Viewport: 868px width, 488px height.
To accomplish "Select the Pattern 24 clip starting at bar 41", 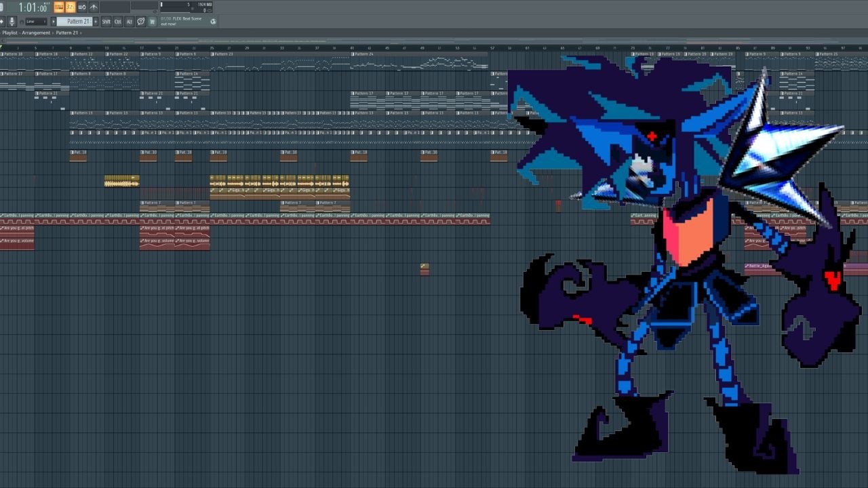I will pyautogui.click(x=420, y=61).
